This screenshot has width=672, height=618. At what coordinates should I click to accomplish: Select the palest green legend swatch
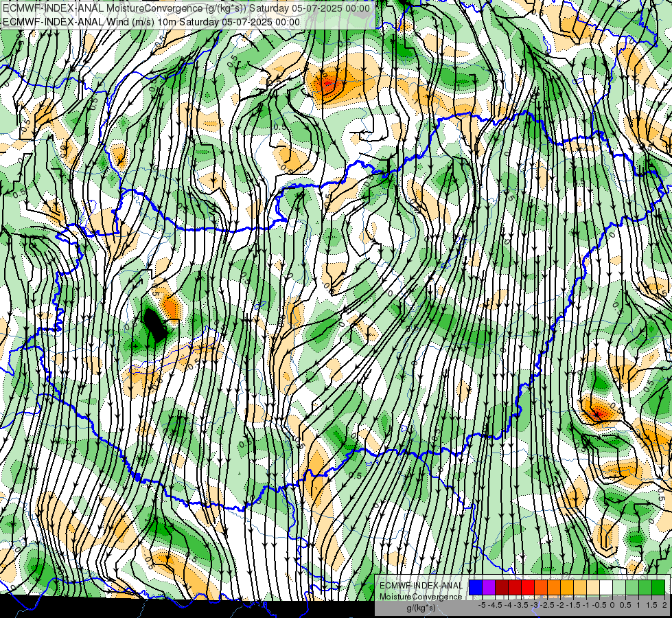(x=619, y=587)
